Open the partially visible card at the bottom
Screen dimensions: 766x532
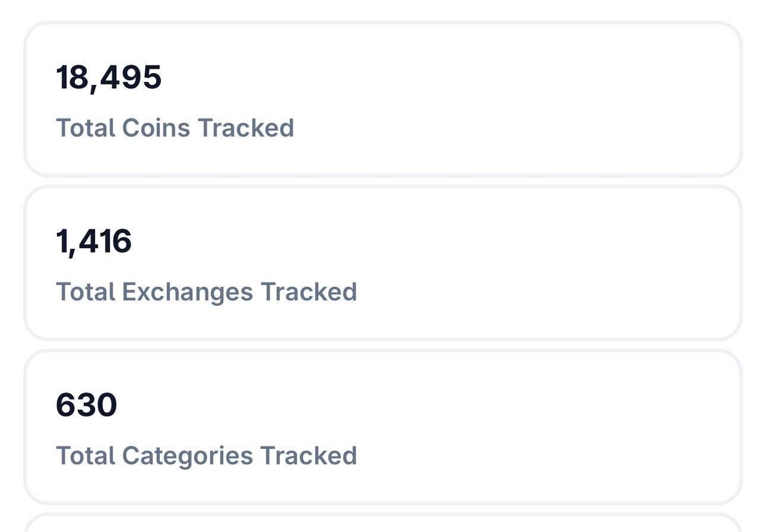[383, 524]
